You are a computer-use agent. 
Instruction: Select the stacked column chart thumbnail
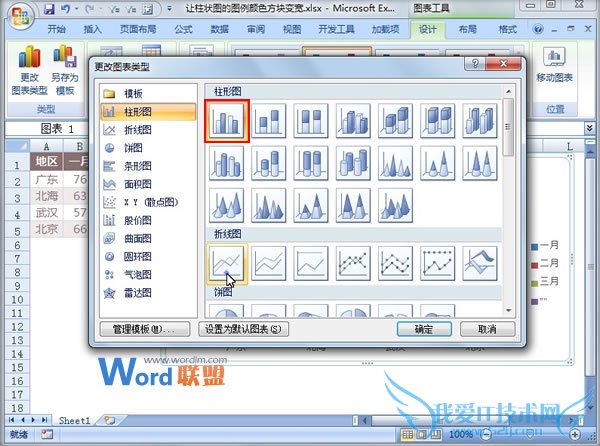click(269, 120)
